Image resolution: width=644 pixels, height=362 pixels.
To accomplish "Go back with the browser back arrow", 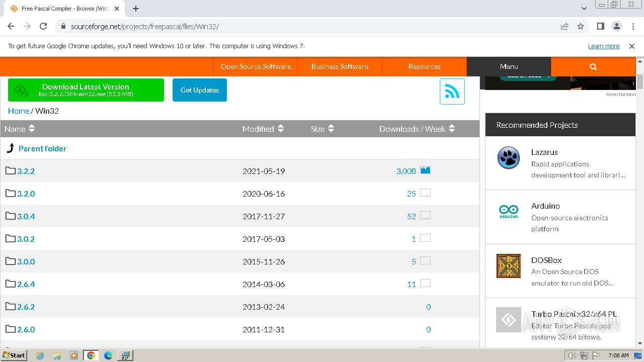I will point(11,26).
